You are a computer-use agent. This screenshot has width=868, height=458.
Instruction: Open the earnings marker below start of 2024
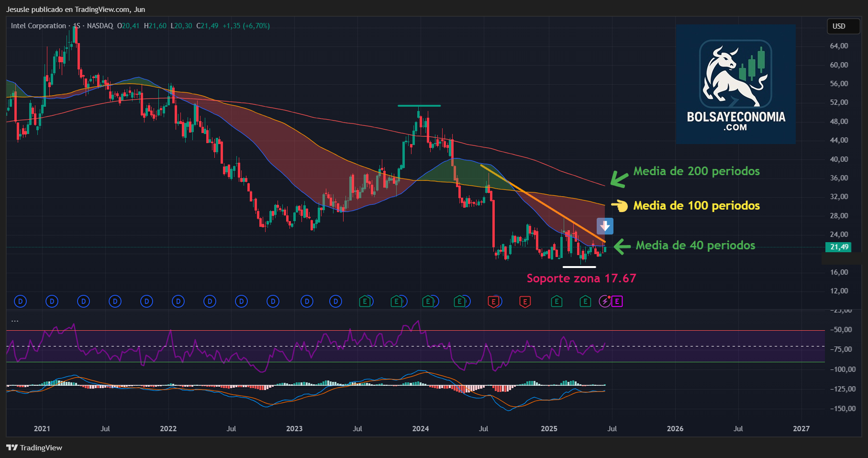[x=428, y=302]
